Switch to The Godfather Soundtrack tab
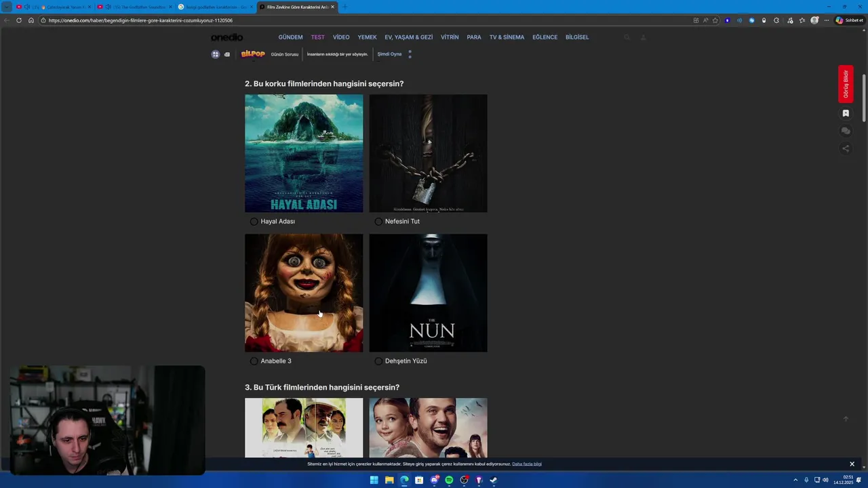The image size is (868, 488). [x=134, y=7]
